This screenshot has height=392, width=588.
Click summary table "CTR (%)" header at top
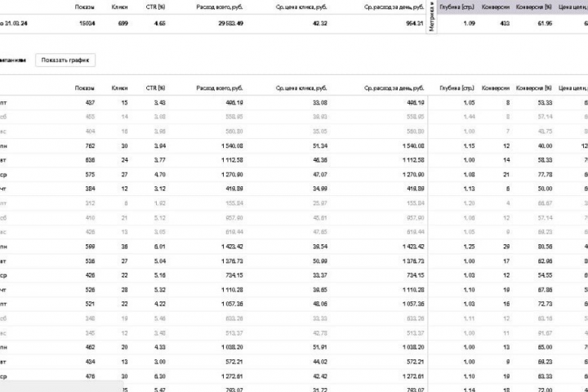tap(155, 7)
